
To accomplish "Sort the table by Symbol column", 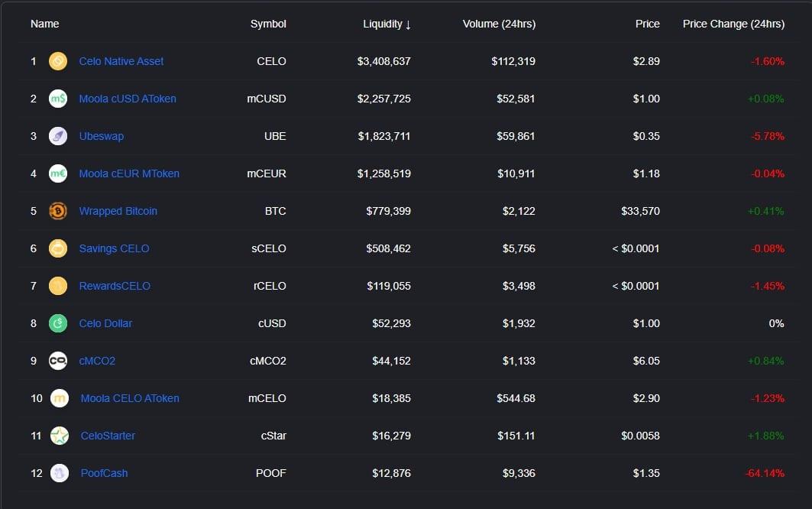I will point(268,24).
